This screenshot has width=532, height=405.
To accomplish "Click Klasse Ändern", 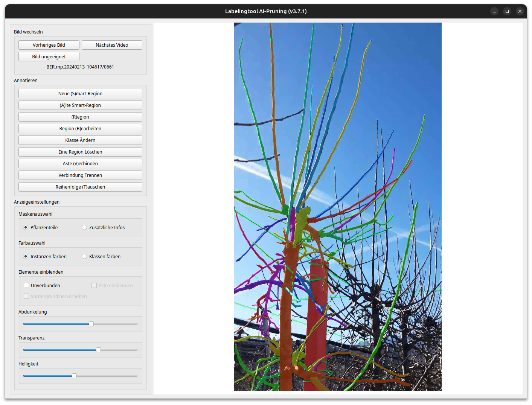I will [80, 140].
